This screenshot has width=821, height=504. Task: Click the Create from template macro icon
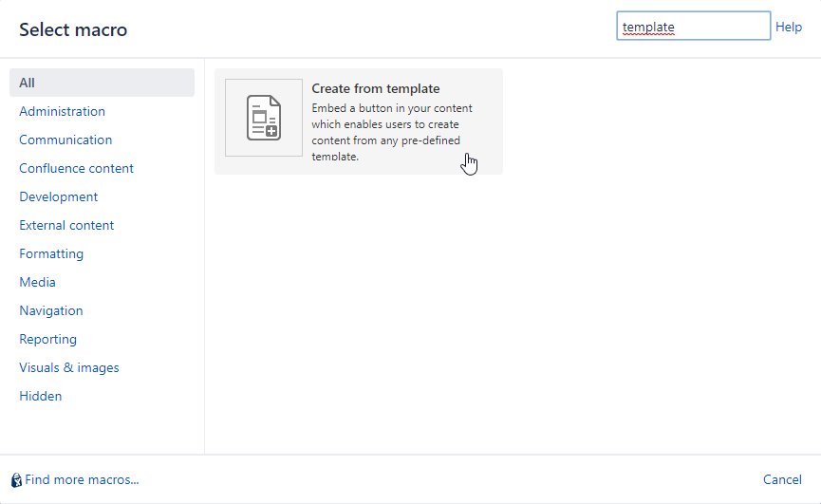[264, 118]
